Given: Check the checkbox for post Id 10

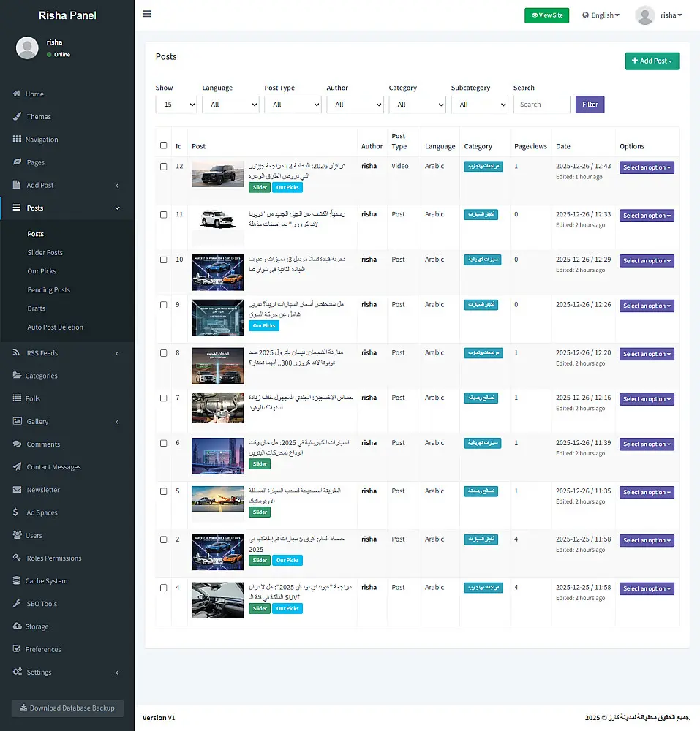Looking at the screenshot, I should (163, 260).
